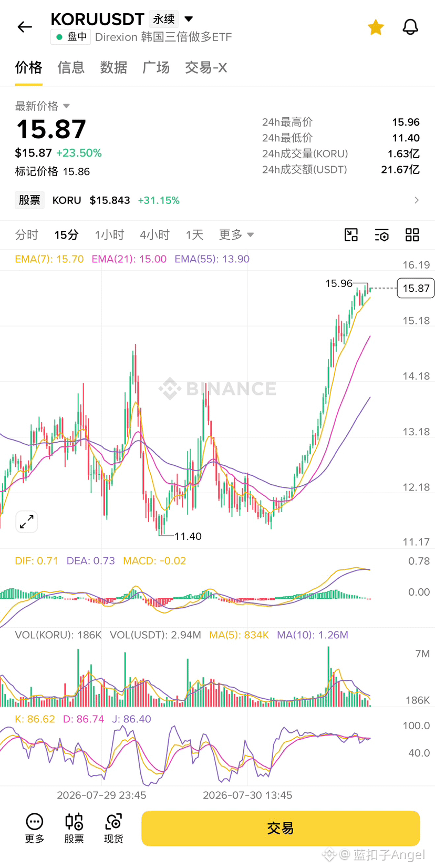This screenshot has height=868, width=435.
Task: Open the 现货 bottom icon
Action: pos(113,828)
